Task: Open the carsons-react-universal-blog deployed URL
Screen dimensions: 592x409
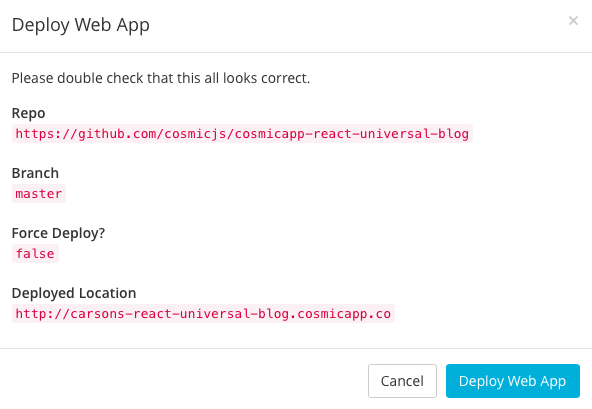Action: [x=203, y=313]
